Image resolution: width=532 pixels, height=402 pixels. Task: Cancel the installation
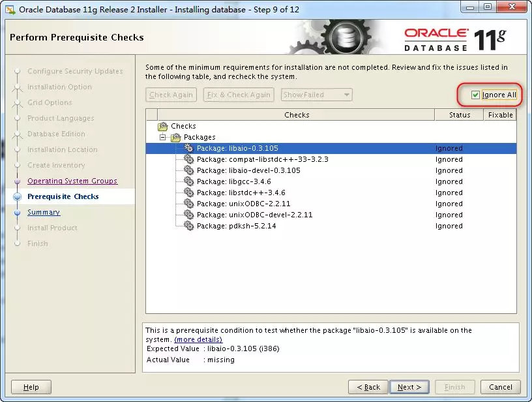[x=501, y=387]
